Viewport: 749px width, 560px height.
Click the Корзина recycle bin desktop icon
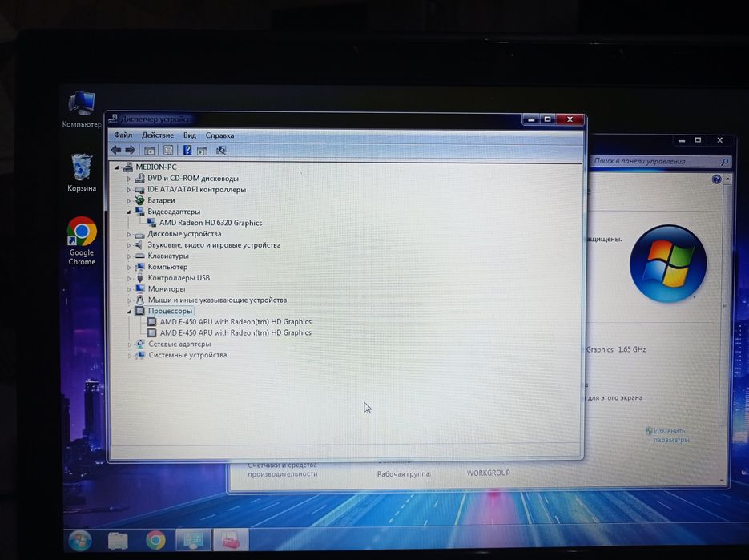point(82,172)
